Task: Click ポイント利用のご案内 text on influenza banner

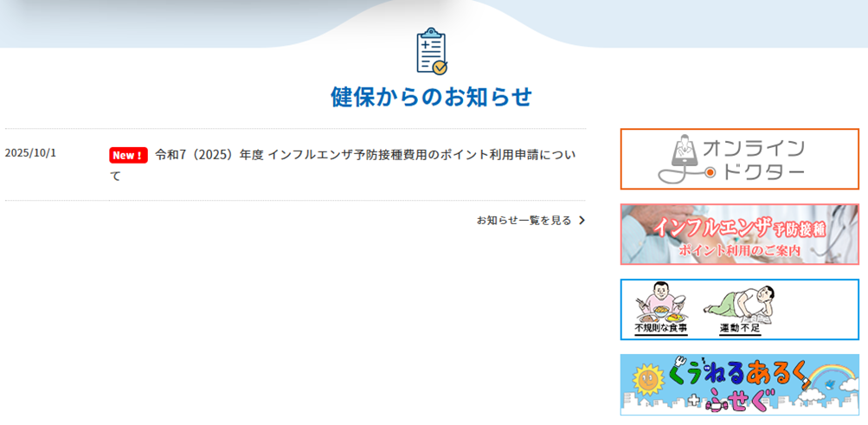Action: pyautogui.click(x=739, y=251)
